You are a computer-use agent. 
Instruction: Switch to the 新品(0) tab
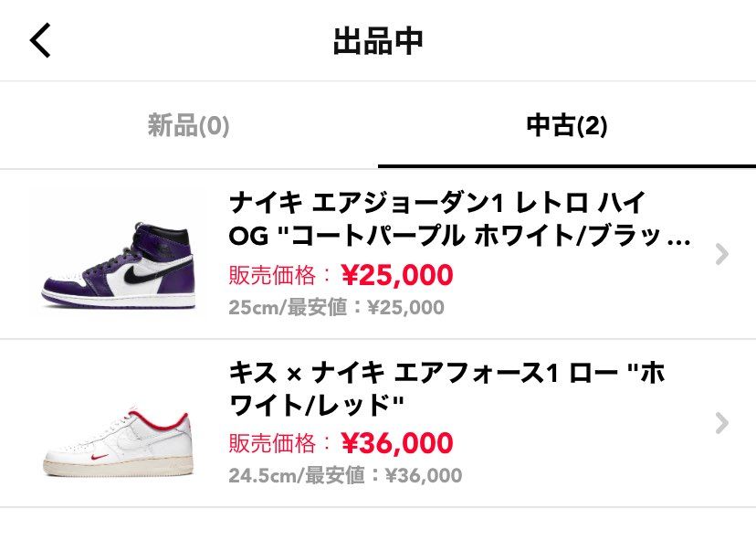pos(188,125)
